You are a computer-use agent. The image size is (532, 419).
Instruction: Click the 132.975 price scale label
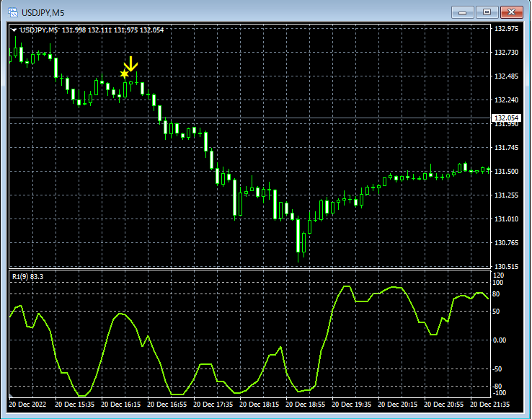(x=507, y=29)
